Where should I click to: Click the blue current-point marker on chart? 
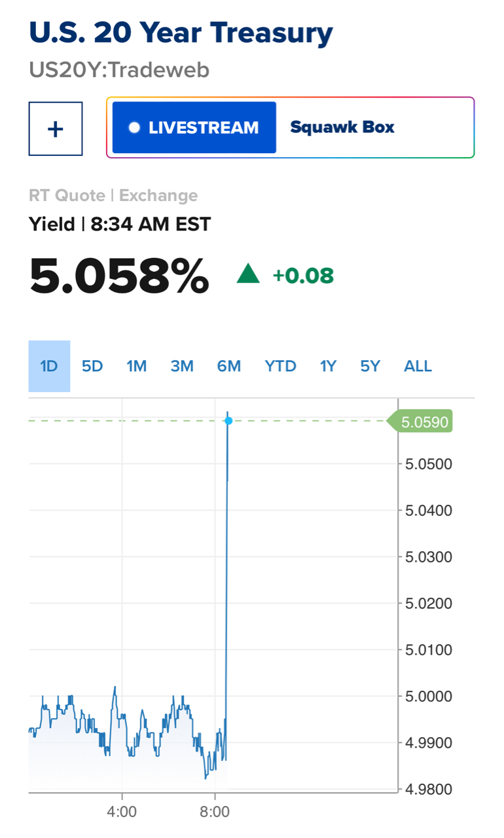click(228, 420)
